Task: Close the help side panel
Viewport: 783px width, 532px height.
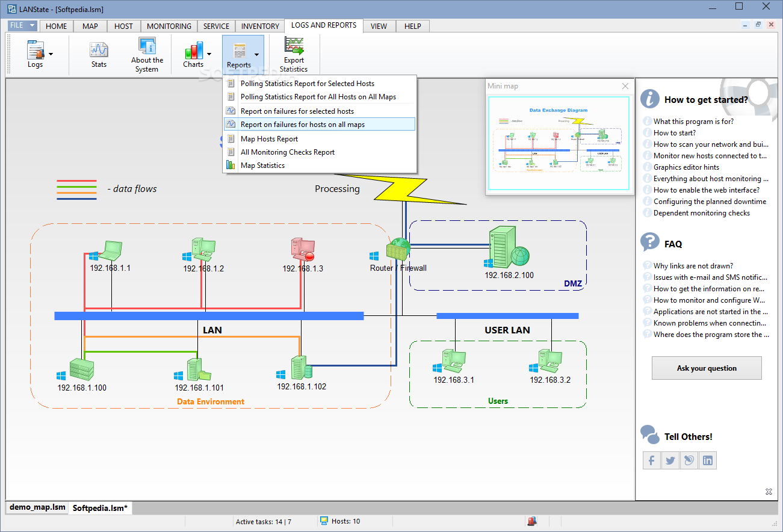Action: pyautogui.click(x=769, y=492)
